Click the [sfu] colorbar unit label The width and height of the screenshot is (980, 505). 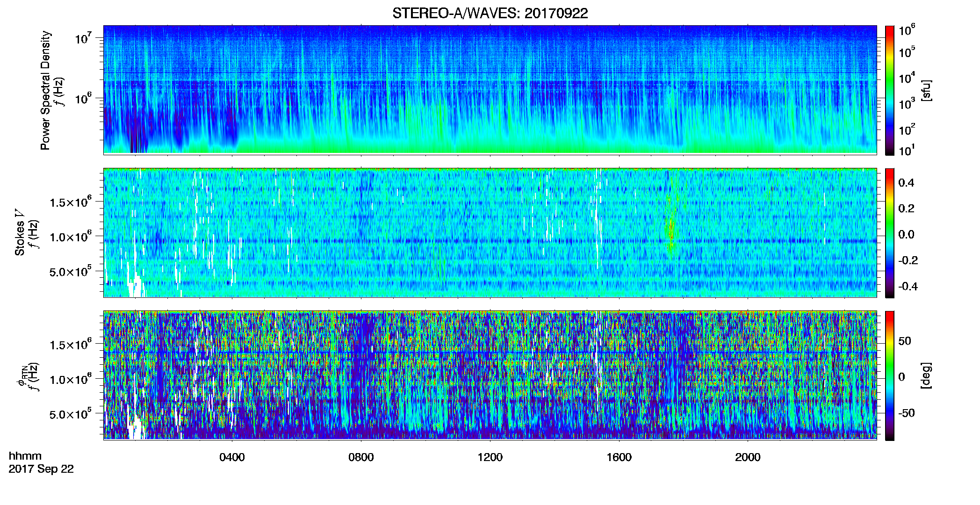point(927,91)
